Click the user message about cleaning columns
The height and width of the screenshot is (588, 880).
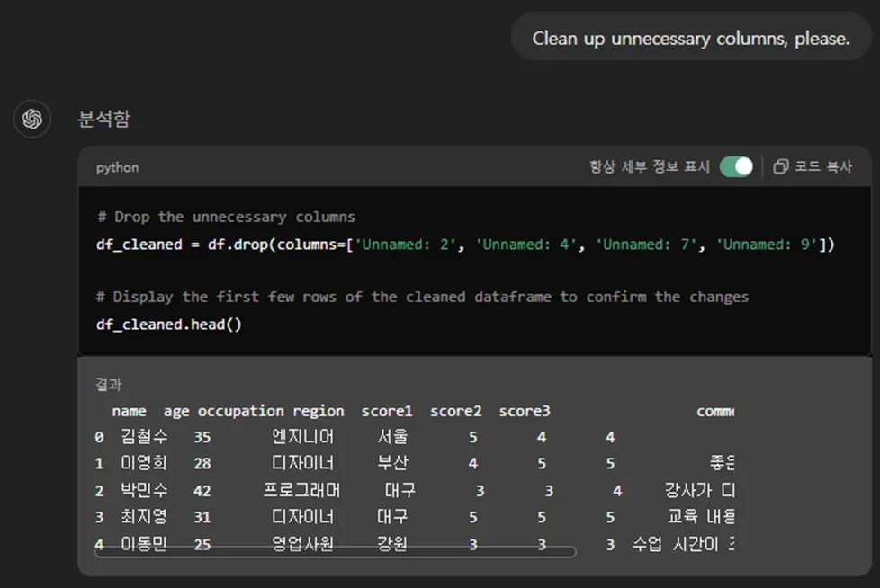point(690,39)
